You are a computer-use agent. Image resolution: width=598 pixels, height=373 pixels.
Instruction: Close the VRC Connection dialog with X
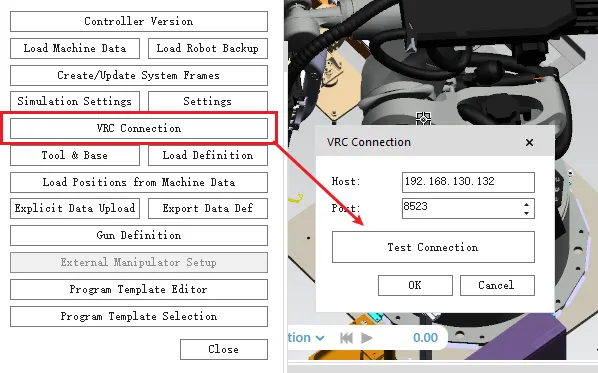pos(529,143)
